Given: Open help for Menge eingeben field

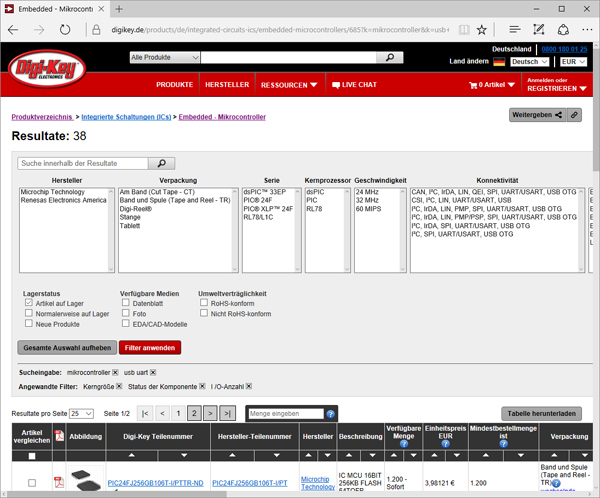Looking at the screenshot, I should tap(331, 413).
